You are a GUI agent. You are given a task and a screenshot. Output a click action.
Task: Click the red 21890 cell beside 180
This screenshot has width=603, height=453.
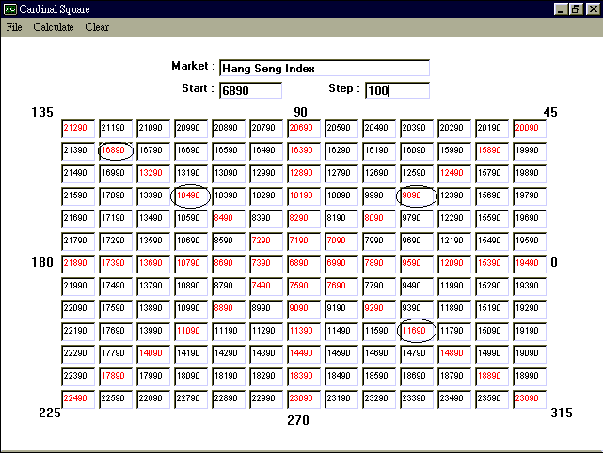click(76, 262)
